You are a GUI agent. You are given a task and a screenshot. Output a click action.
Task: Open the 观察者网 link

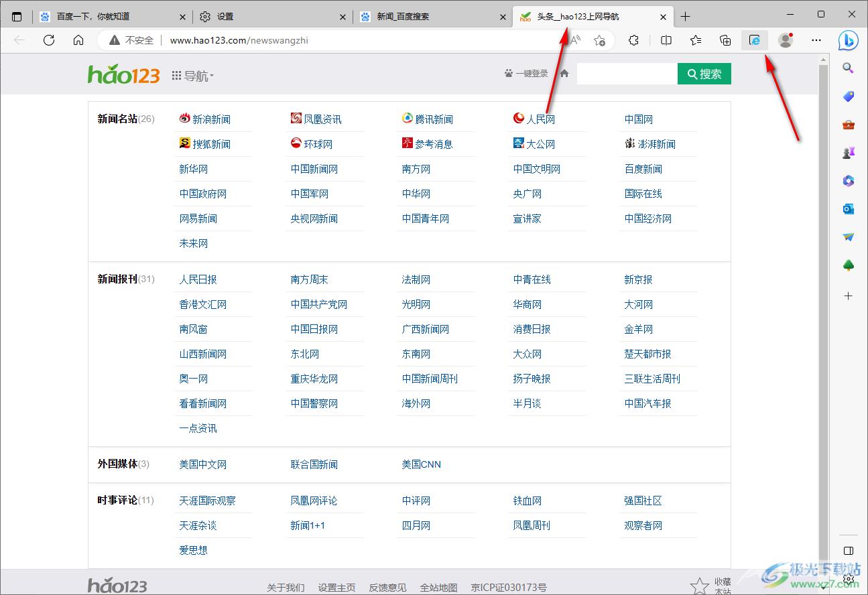(x=643, y=525)
